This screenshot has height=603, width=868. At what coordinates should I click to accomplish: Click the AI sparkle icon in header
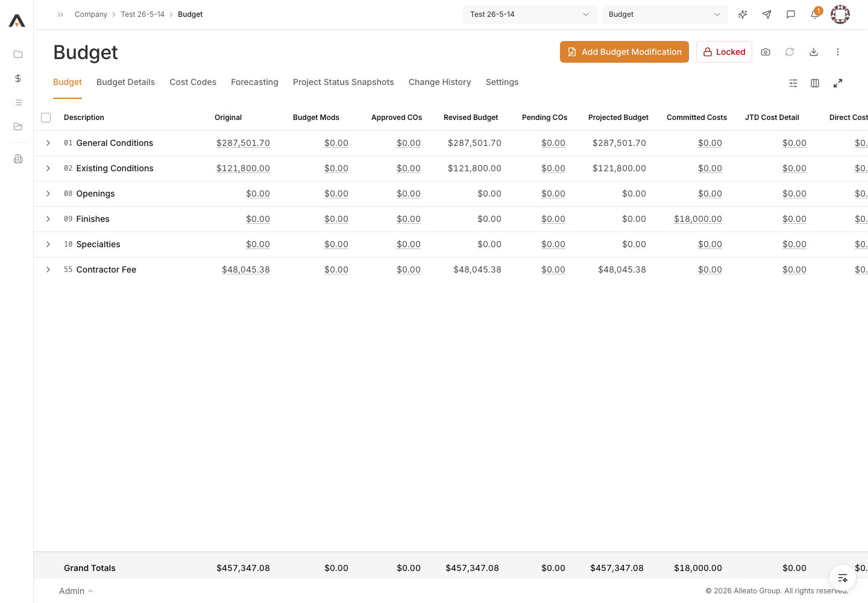point(743,14)
